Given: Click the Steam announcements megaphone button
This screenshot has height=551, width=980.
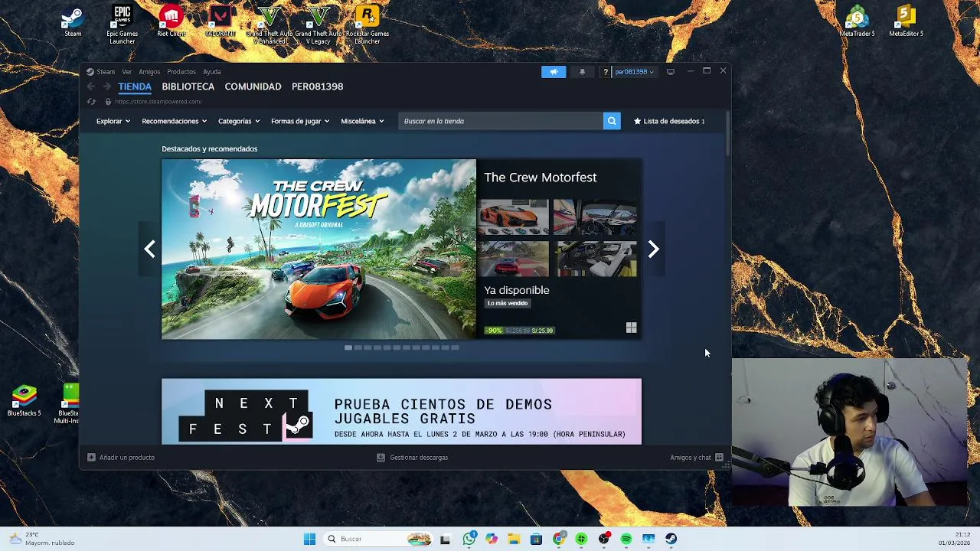Looking at the screenshot, I should (554, 72).
